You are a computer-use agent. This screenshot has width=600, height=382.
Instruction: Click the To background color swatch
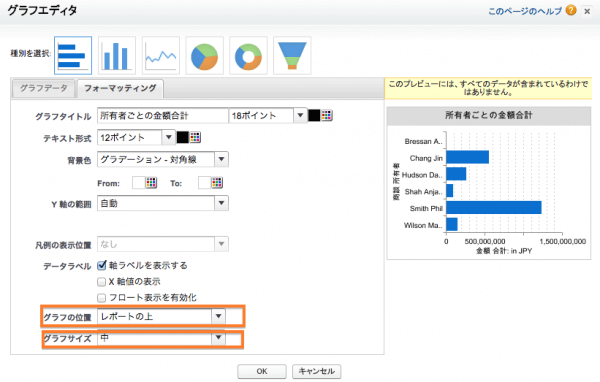point(204,183)
